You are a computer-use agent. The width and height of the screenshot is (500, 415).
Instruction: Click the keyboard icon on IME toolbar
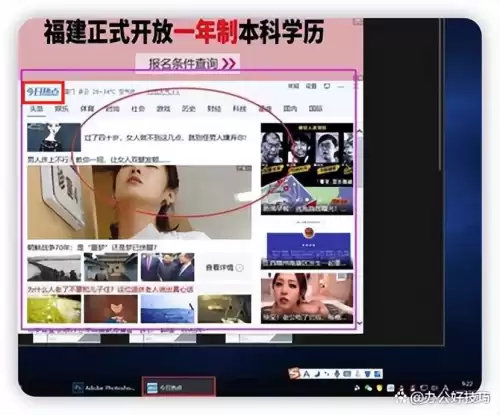tap(347, 374)
